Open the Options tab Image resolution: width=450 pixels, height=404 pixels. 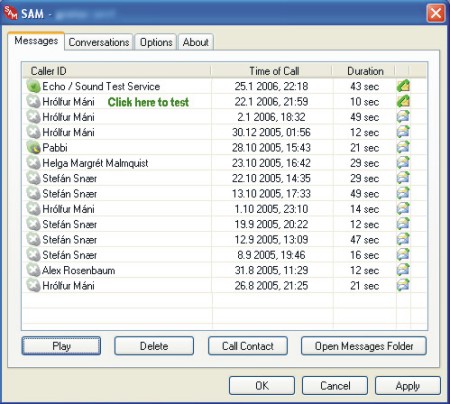coord(156,42)
